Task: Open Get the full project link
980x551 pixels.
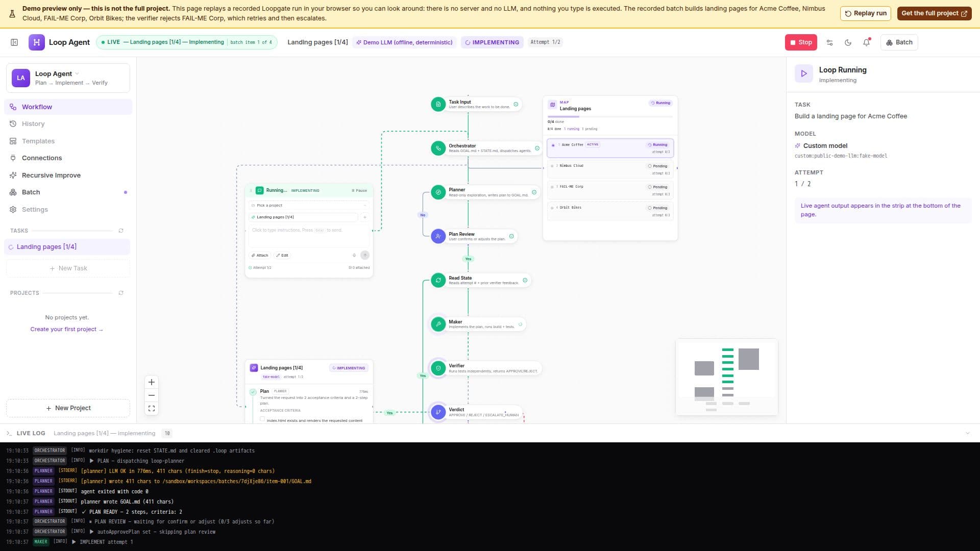Action: (934, 13)
